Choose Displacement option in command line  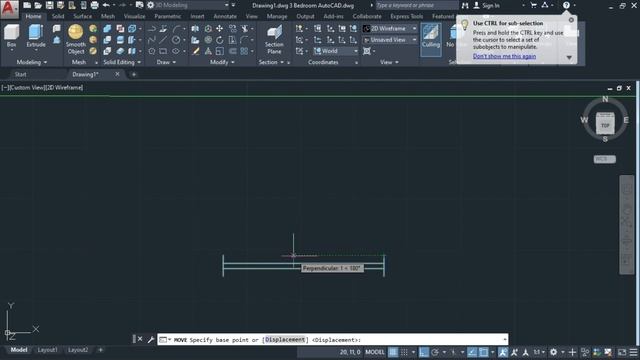(x=285, y=339)
